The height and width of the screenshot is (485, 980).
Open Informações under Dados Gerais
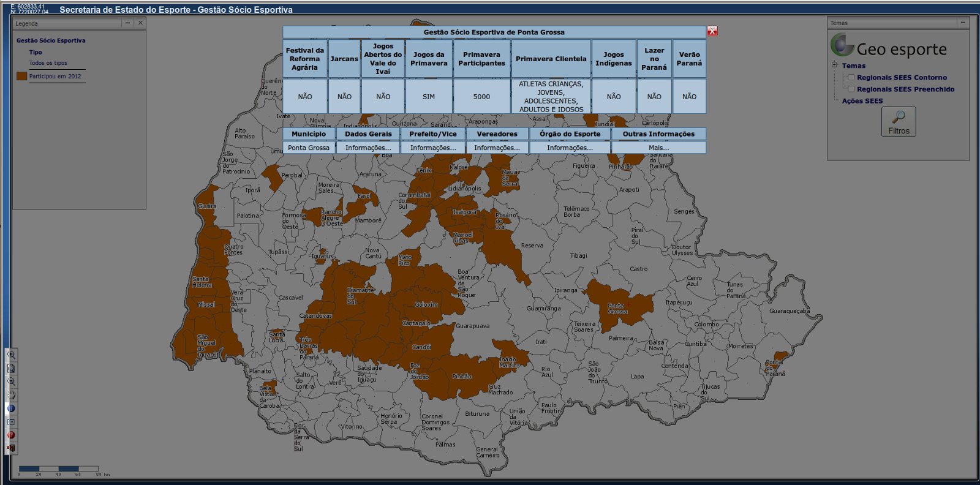pyautogui.click(x=367, y=148)
